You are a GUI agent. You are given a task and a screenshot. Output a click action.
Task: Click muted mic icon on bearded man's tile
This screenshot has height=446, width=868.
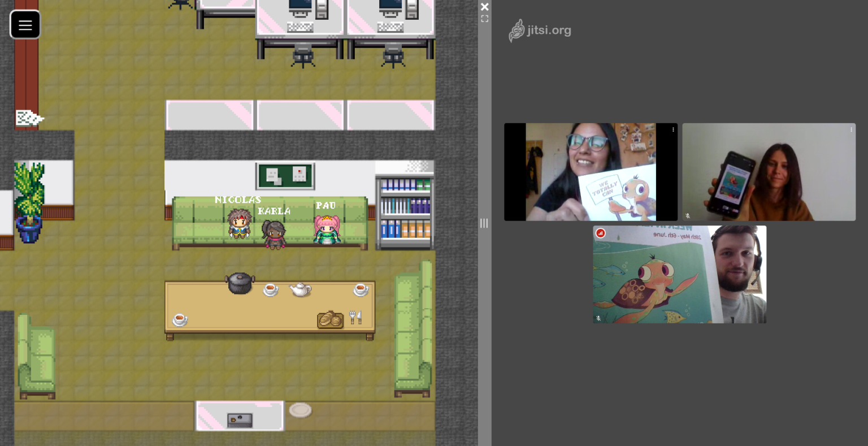598,318
